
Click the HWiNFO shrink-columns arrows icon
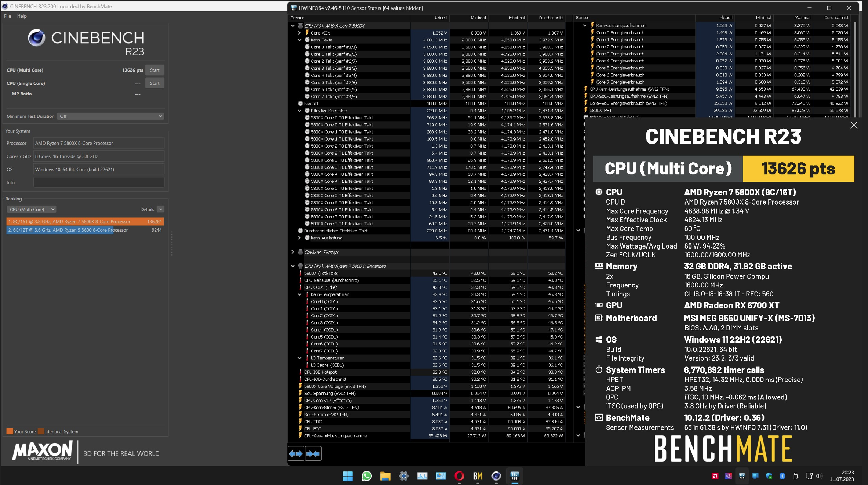click(313, 454)
